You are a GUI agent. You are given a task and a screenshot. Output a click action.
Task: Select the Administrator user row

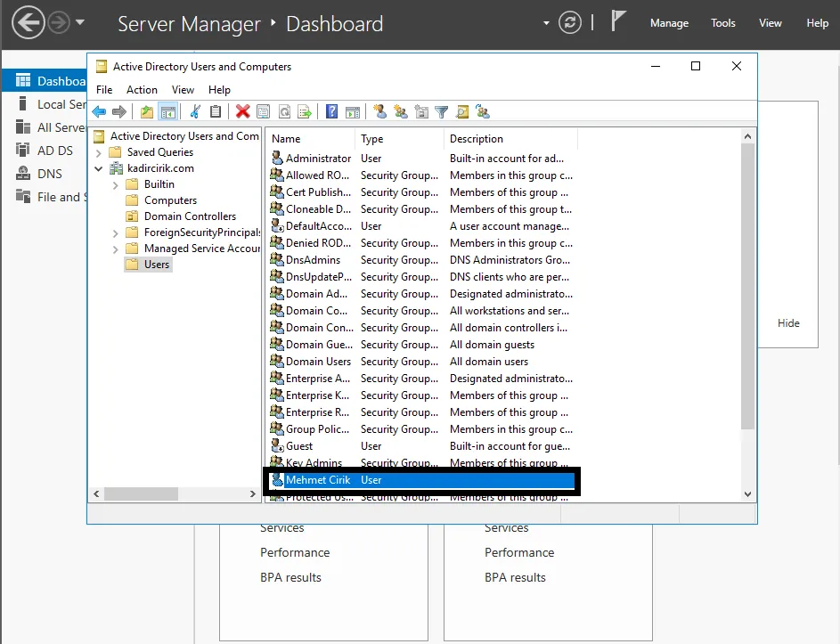[422, 158]
